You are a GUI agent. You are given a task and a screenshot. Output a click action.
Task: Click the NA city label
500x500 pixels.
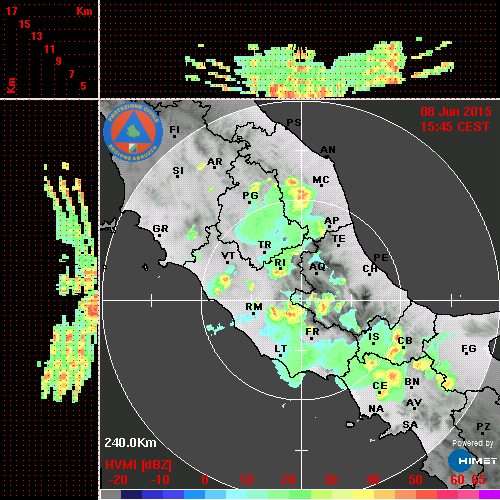click(x=376, y=409)
